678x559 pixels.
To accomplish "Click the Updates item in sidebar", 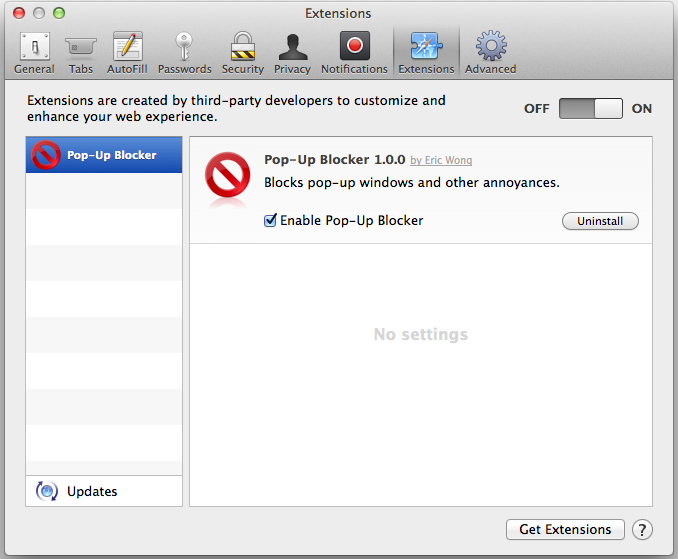I will click(92, 491).
